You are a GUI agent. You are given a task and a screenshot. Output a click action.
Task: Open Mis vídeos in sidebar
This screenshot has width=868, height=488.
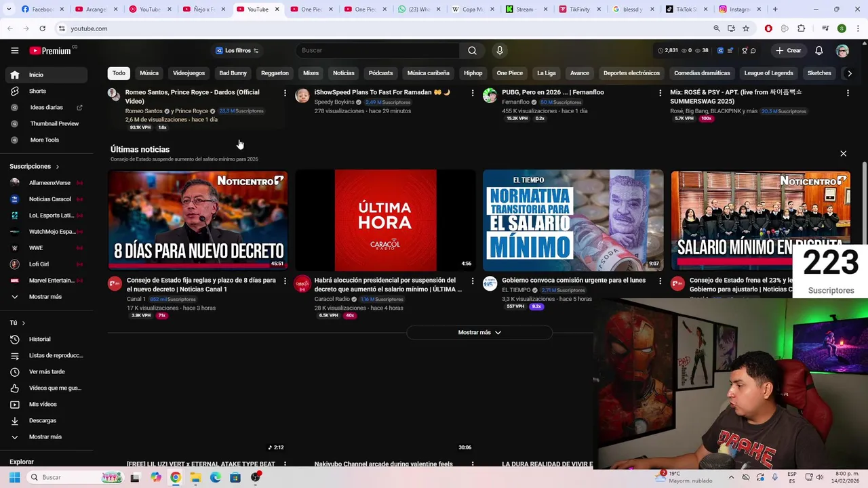coord(45,404)
